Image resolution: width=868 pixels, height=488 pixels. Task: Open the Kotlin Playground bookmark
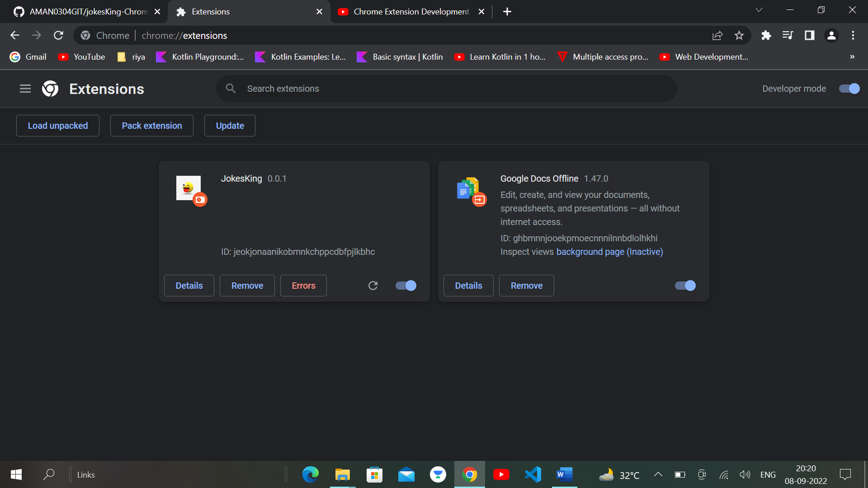[200, 57]
